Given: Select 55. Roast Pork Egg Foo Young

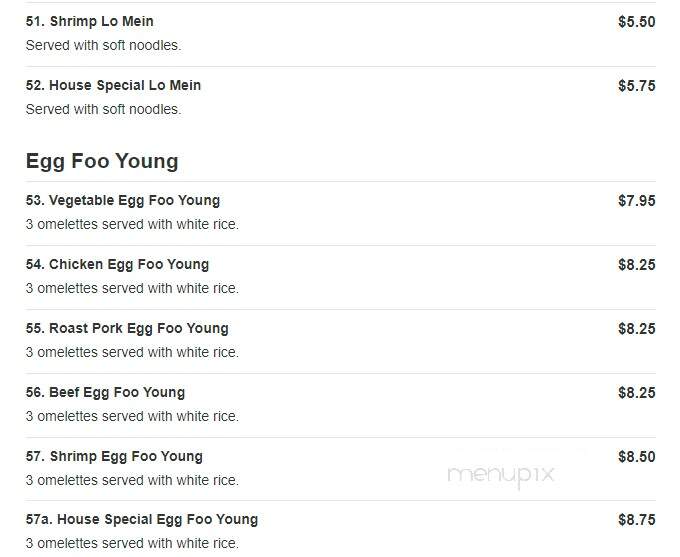Looking at the screenshot, I should 127,328.
